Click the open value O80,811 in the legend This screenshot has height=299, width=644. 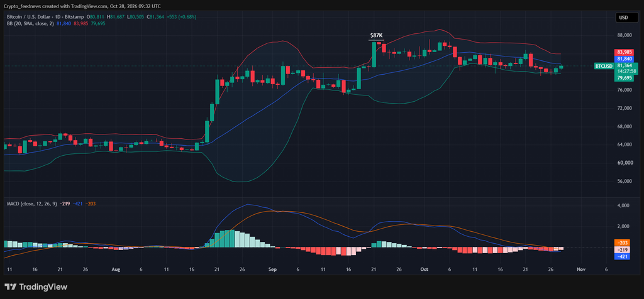96,17
